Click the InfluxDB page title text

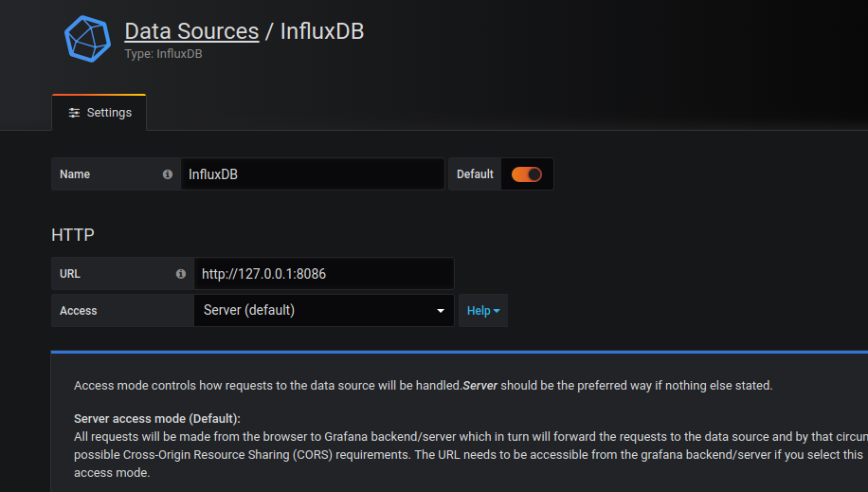point(322,31)
